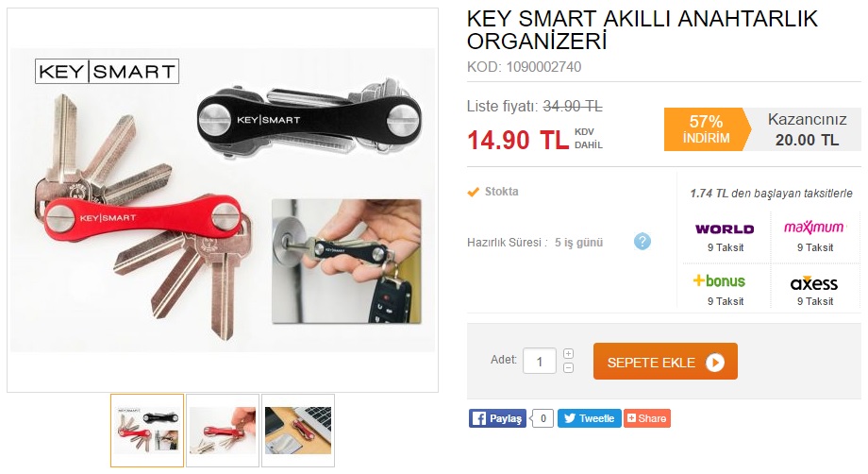
Task: Click the main Key Smart product image
Action: point(223,200)
